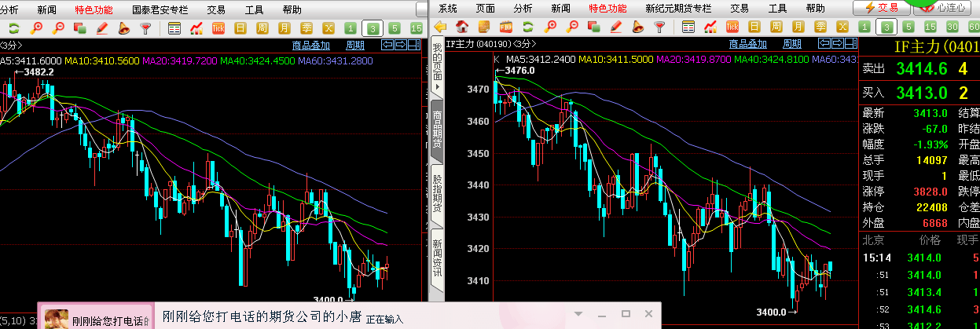Switch to the 30-minute period button
The width and height of the screenshot is (980, 329).
pyautogui.click(x=952, y=27)
